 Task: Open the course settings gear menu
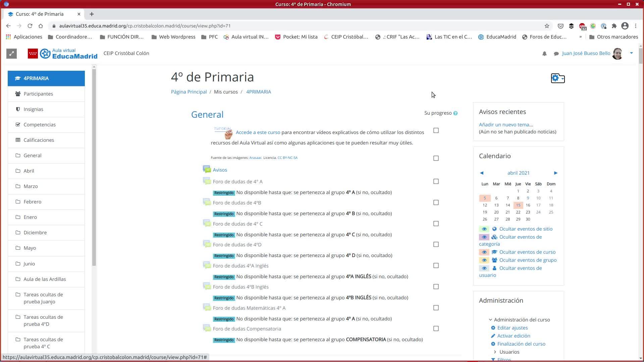click(557, 78)
